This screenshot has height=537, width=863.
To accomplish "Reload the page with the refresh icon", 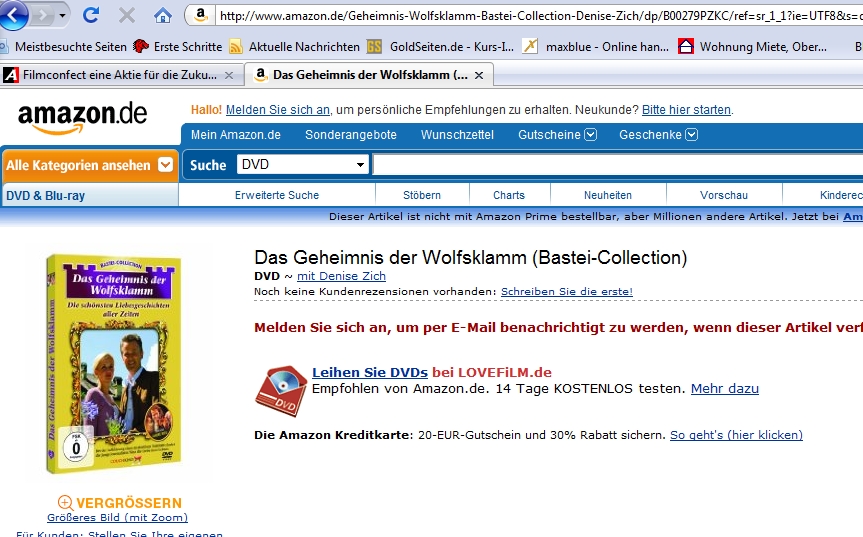I will click(91, 15).
